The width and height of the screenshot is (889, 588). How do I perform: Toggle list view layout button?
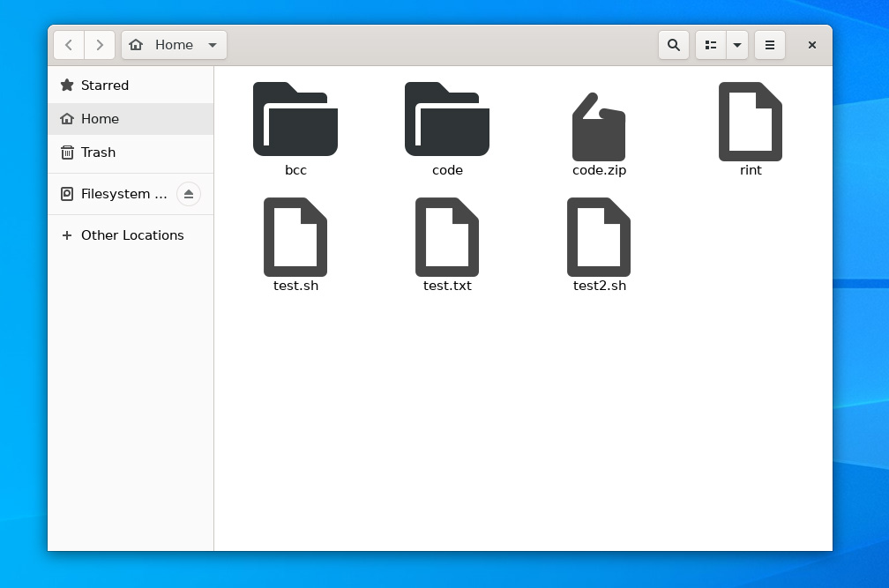[711, 45]
